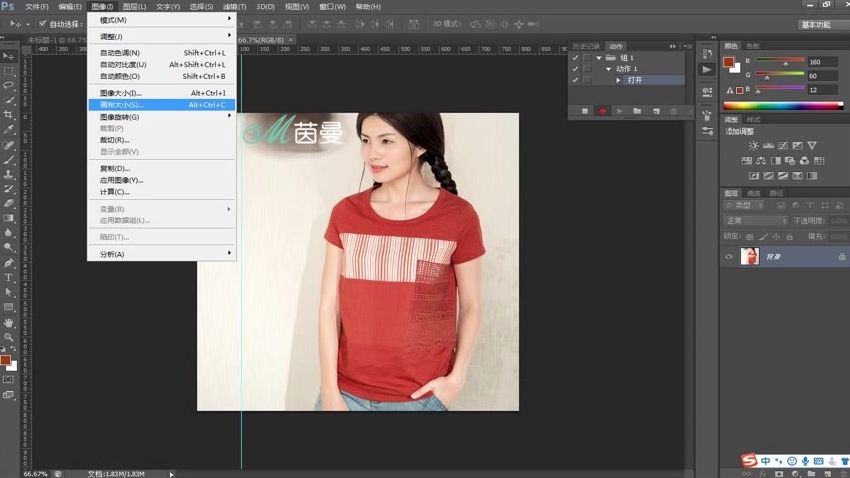Click the red Record button in Actions panel
850x478 pixels.
(602, 111)
